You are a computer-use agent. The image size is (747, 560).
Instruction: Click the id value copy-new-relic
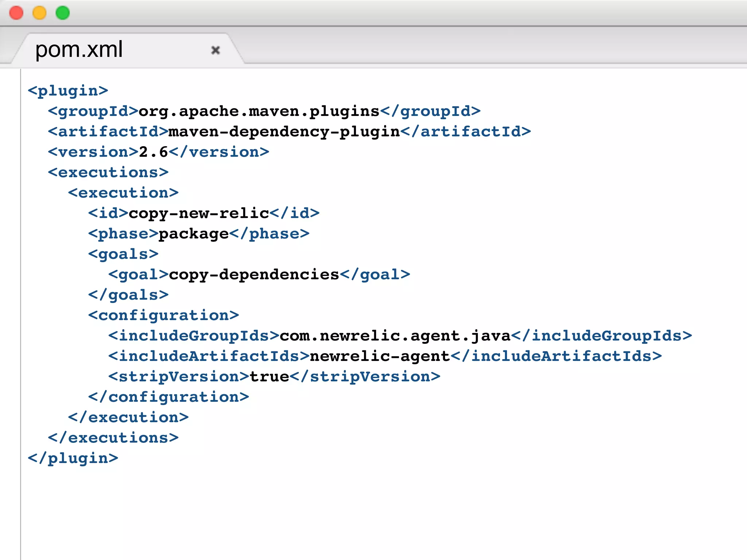(199, 213)
